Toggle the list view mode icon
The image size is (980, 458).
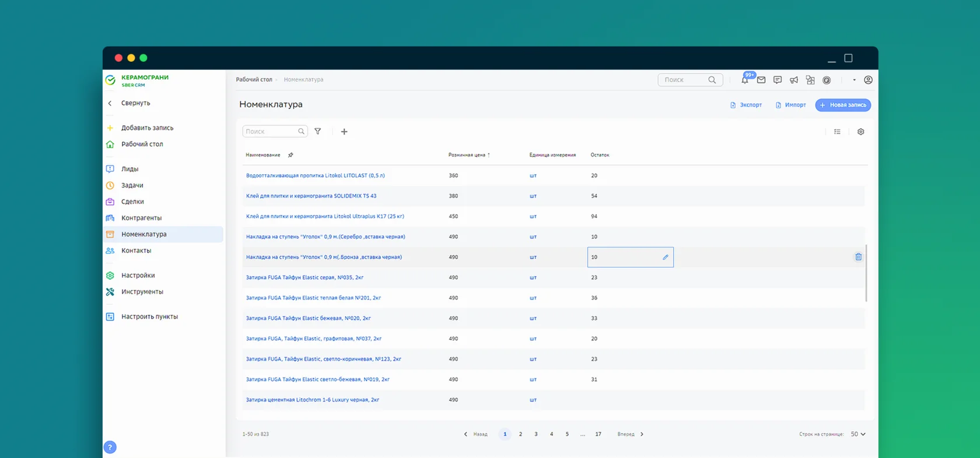pos(837,132)
